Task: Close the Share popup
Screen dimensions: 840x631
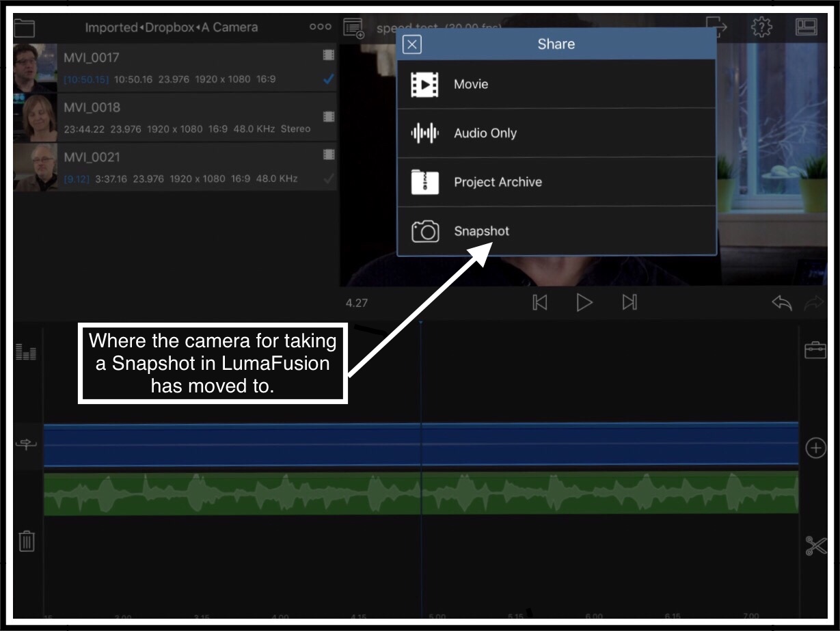Action: click(x=412, y=44)
